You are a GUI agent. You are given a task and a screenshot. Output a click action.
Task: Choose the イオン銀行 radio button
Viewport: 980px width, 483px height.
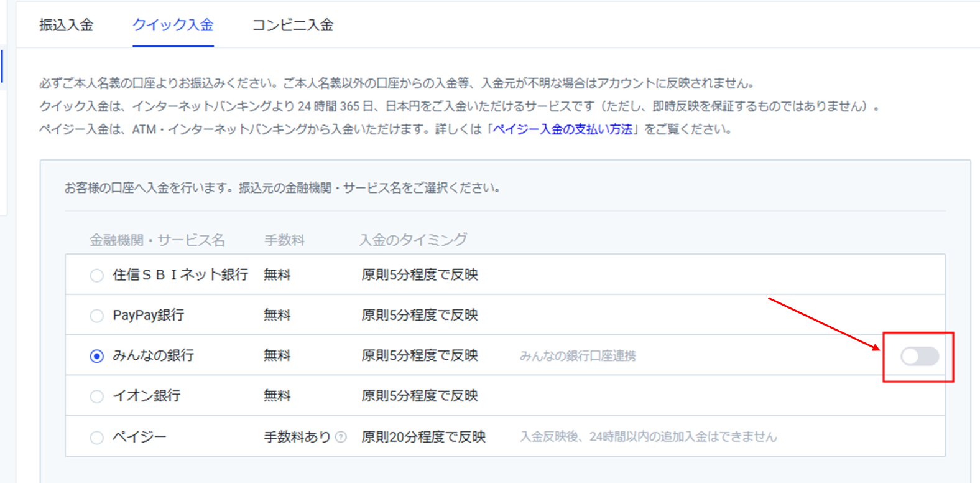point(96,396)
